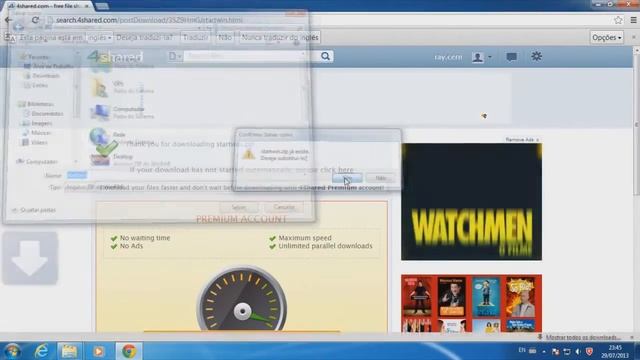
Task: Open the Chrome hamburger menu
Action: [x=633, y=20]
